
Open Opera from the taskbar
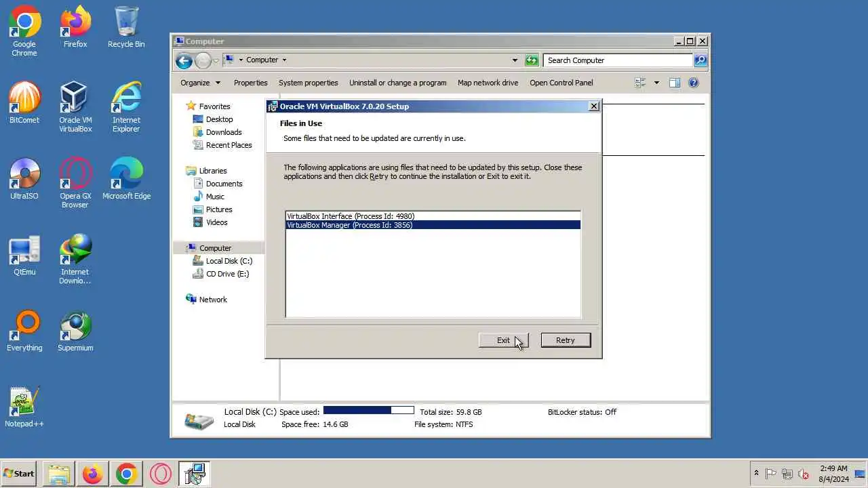coord(160,474)
